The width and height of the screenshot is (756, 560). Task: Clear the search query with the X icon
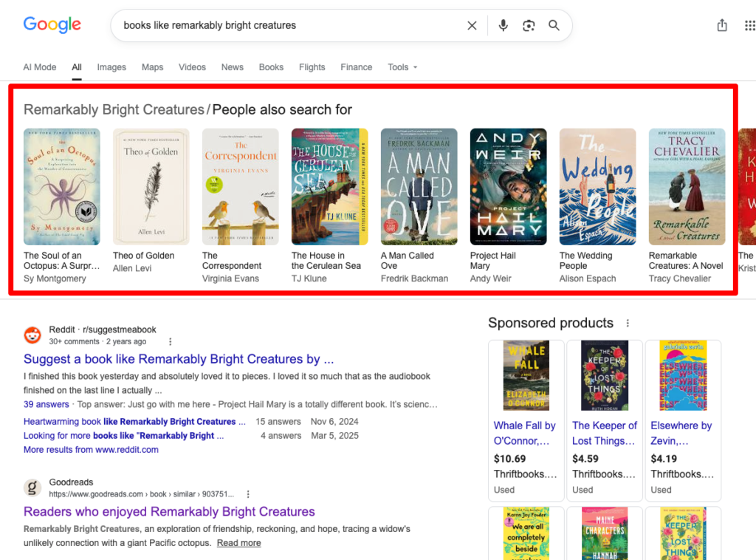[472, 26]
